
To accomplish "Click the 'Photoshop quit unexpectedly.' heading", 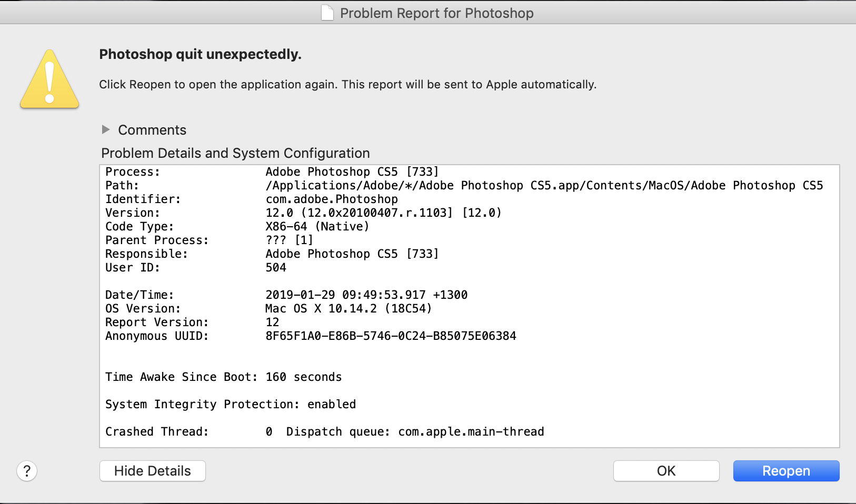I will pos(200,54).
